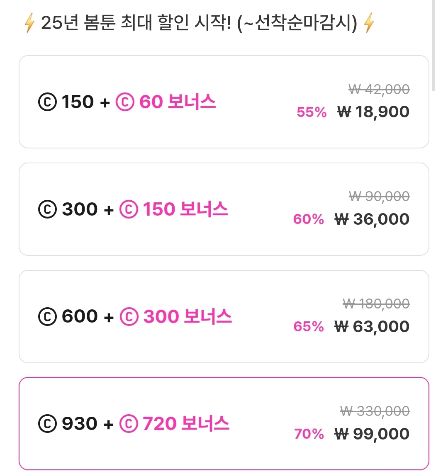The width and height of the screenshot is (448, 476).
Task: Click the black coin icon beside 150
Action: coord(47,102)
